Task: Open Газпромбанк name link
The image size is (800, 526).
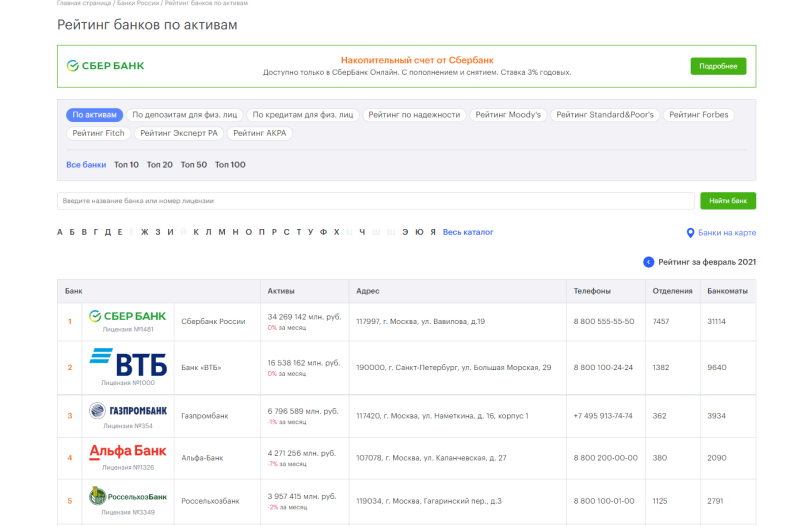Action: coord(205,416)
